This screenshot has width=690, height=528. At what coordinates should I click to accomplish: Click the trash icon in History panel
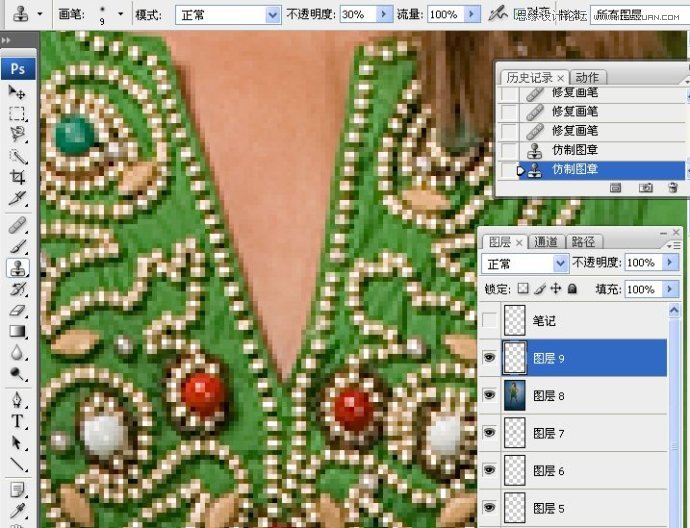673,187
